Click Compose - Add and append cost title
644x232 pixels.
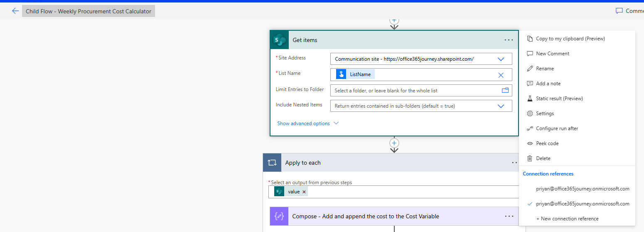(x=366, y=216)
